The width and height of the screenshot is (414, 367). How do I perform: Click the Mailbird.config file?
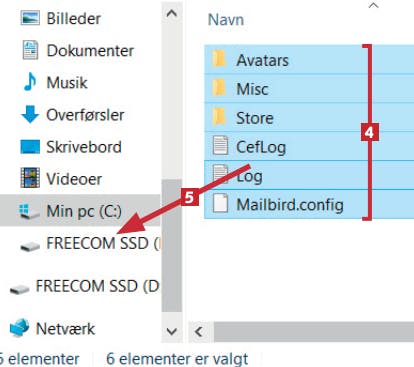309,204
